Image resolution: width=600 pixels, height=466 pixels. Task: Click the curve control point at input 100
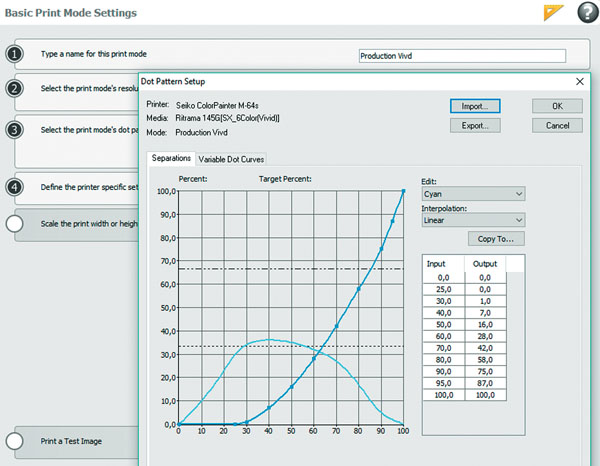tap(403, 191)
